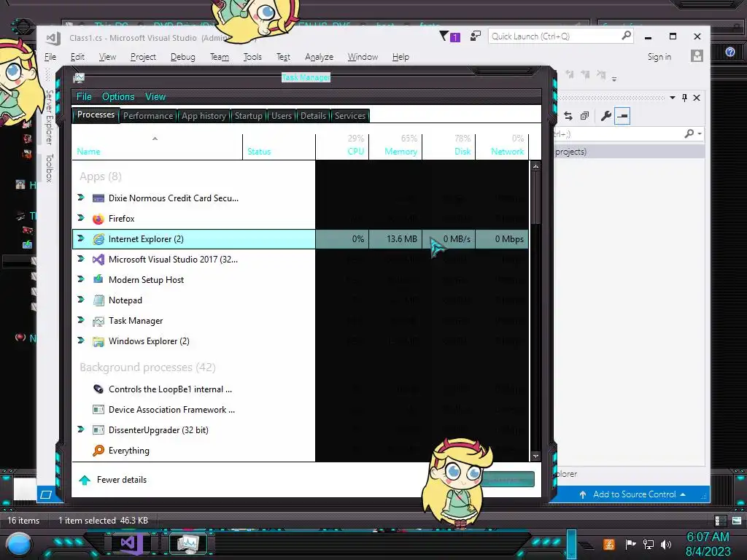Click the Apps (8) group header
This screenshot has width=747, height=560.
(x=101, y=176)
